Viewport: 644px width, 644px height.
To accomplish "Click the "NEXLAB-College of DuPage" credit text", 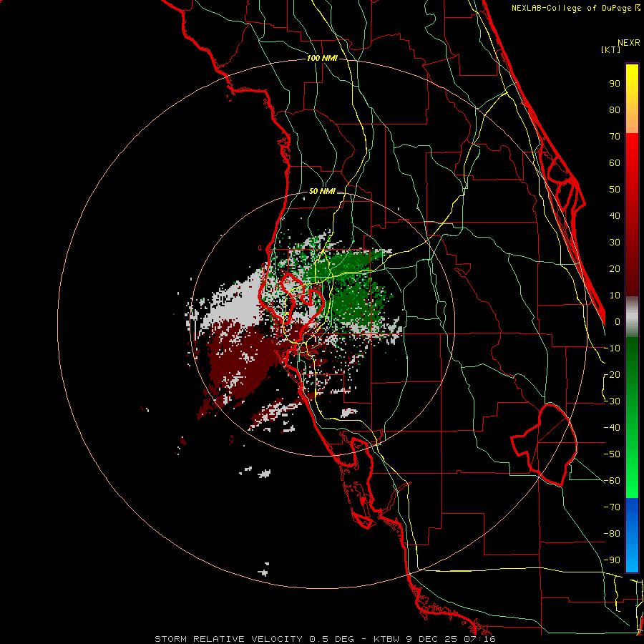I will (571, 8).
